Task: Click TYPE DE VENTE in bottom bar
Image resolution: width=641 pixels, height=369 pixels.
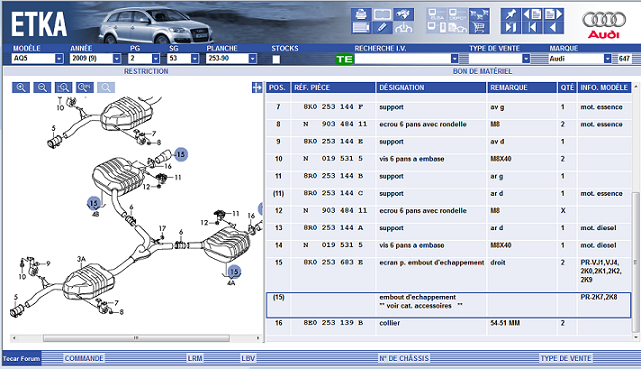Action: click(566, 358)
